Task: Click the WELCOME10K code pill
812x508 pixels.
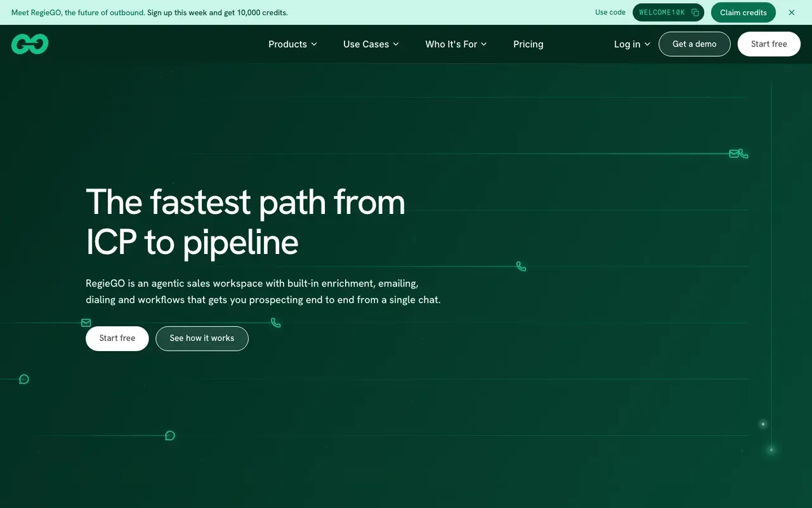Action: pyautogui.click(x=668, y=13)
